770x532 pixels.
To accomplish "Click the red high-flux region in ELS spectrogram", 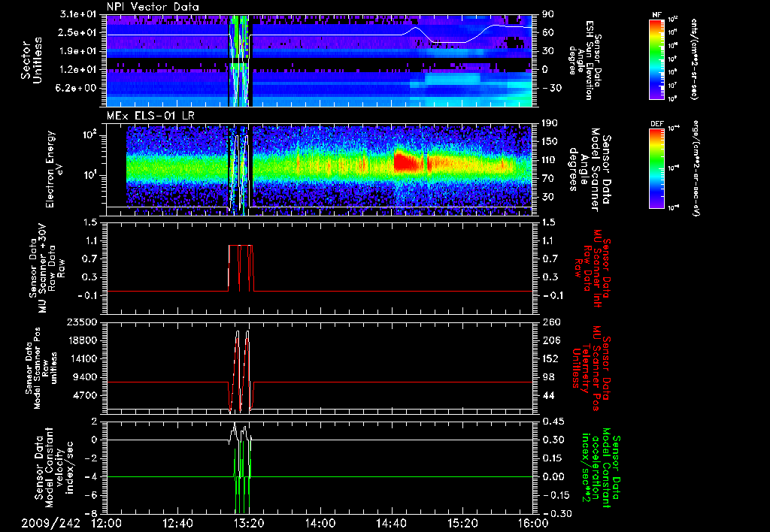I will 408,162.
